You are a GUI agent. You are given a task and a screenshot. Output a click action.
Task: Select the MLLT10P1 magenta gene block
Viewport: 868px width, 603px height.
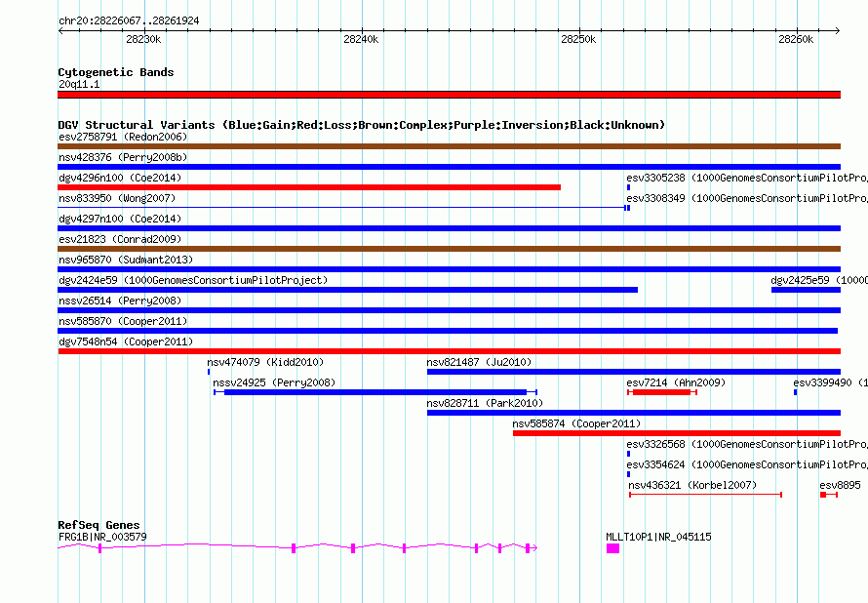(612, 548)
